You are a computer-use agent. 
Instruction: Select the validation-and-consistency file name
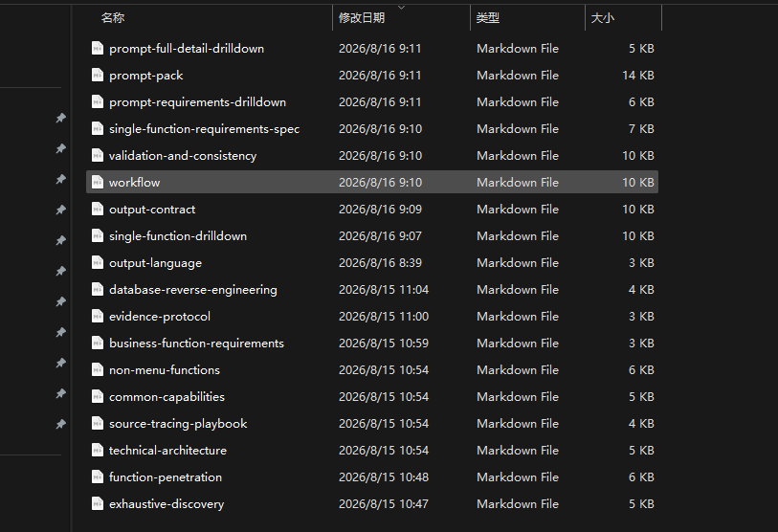point(183,155)
